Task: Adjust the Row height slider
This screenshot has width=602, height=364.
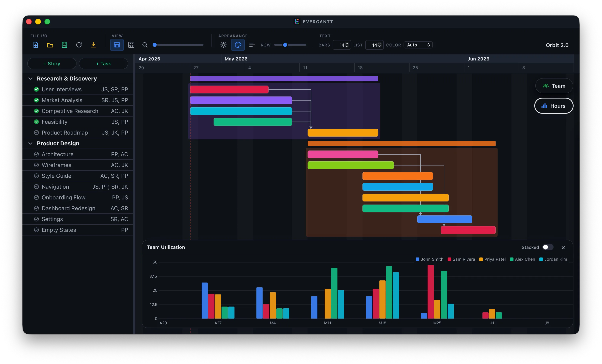Action: coord(285,45)
